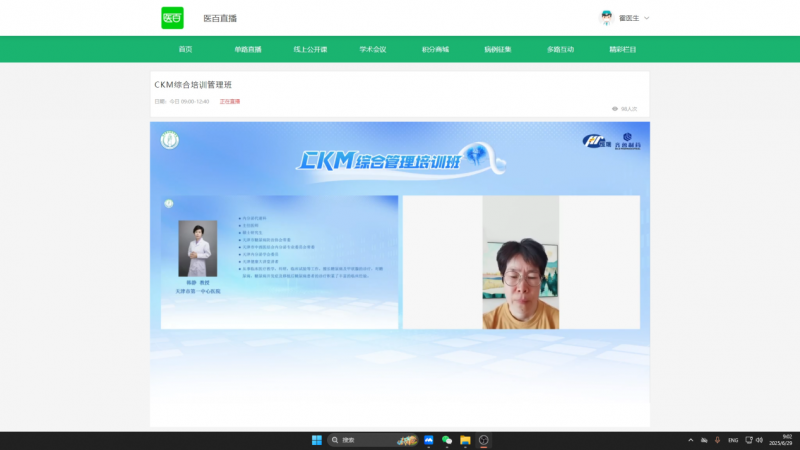Show hidden system tray icons
Viewport: 800px width, 450px height.
690,440
